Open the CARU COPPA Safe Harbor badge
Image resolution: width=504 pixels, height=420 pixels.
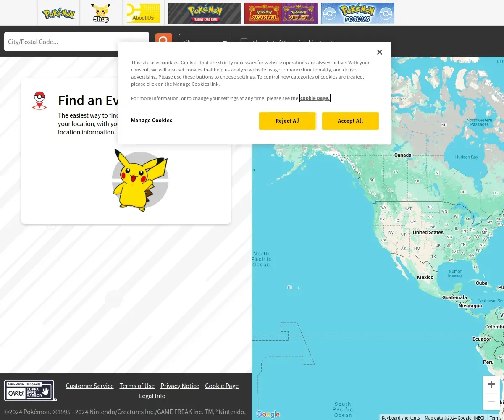[30, 391]
